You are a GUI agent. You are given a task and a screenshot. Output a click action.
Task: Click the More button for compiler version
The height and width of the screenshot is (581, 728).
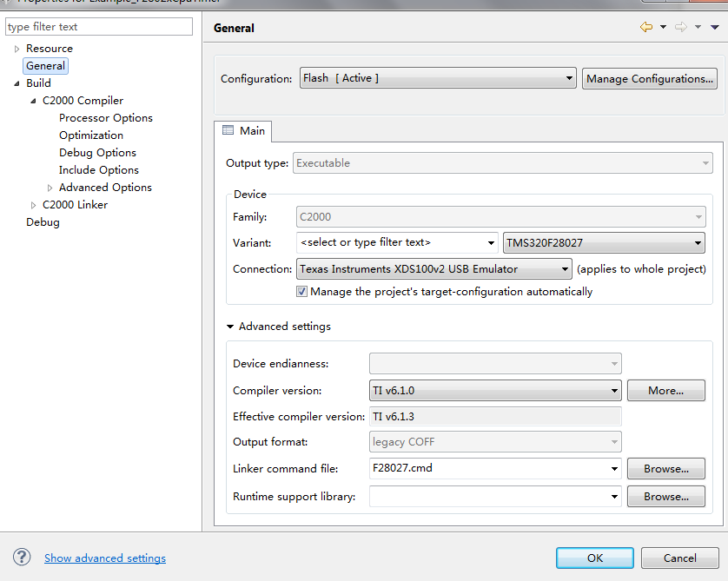pos(665,391)
